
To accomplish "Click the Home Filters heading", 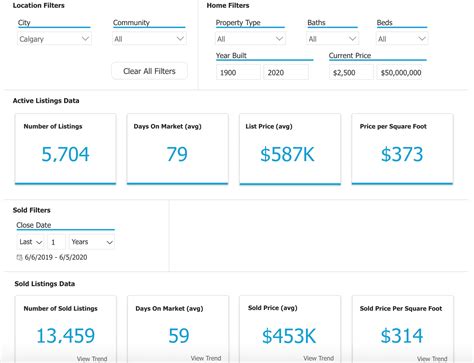I will pos(228,5).
